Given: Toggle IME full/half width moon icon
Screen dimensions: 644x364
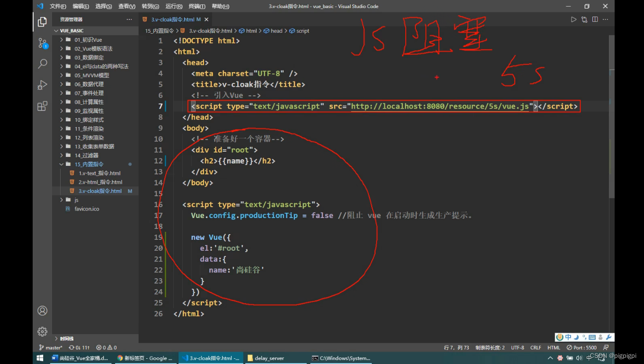Looking at the screenshot, I should 576,337.
